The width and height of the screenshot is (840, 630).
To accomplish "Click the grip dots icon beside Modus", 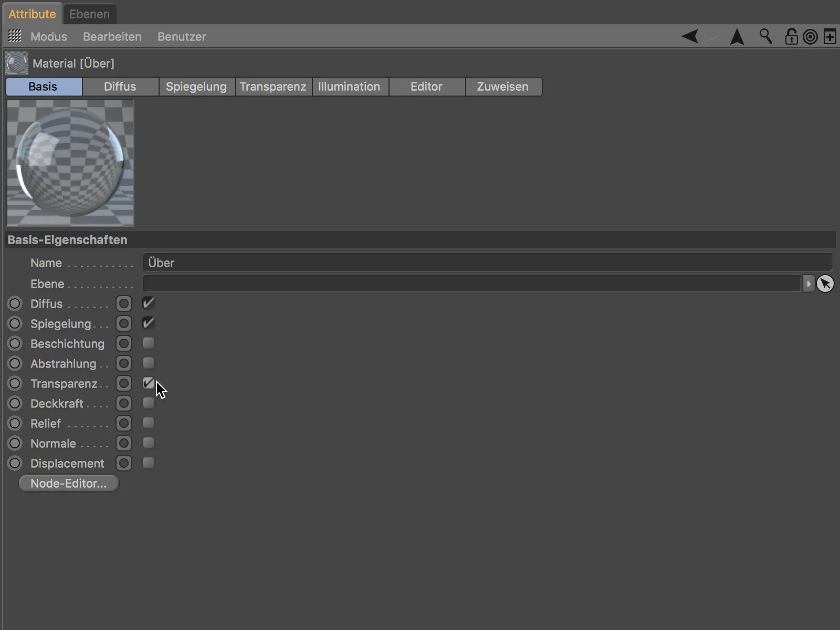I will click(x=15, y=36).
